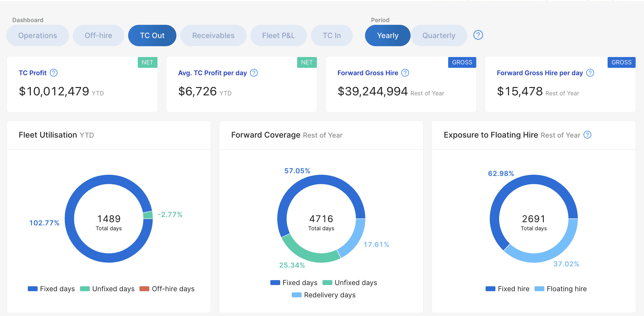
Task: Click help icon beside Avg. TC Profit per day
Action: click(254, 73)
